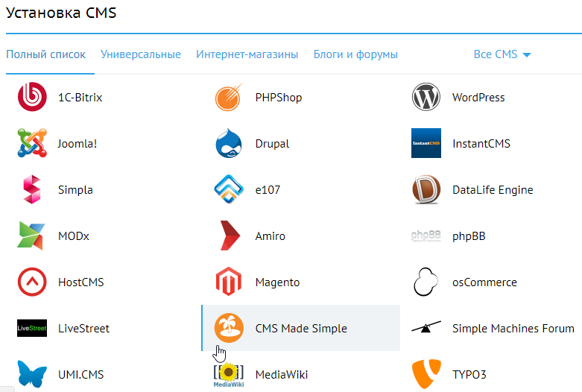Screen dimensions: 582x392
Task: Open the Все CMS dropdown
Action: tap(502, 54)
